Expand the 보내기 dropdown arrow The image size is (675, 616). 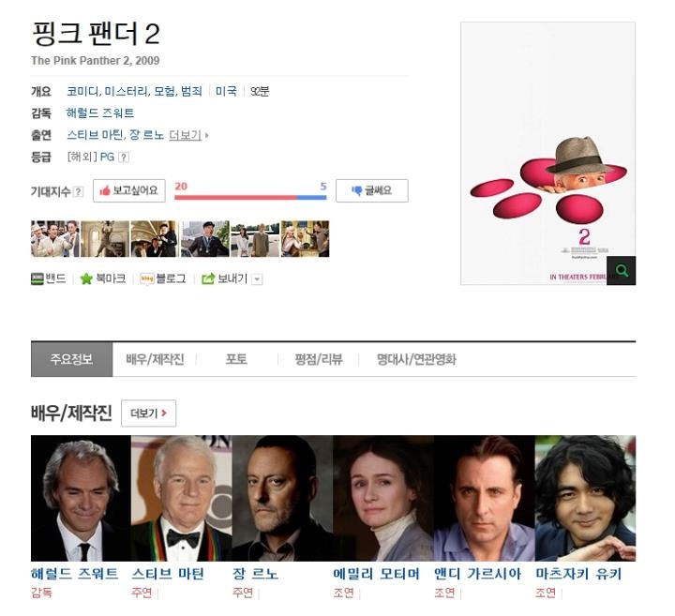pos(257,279)
